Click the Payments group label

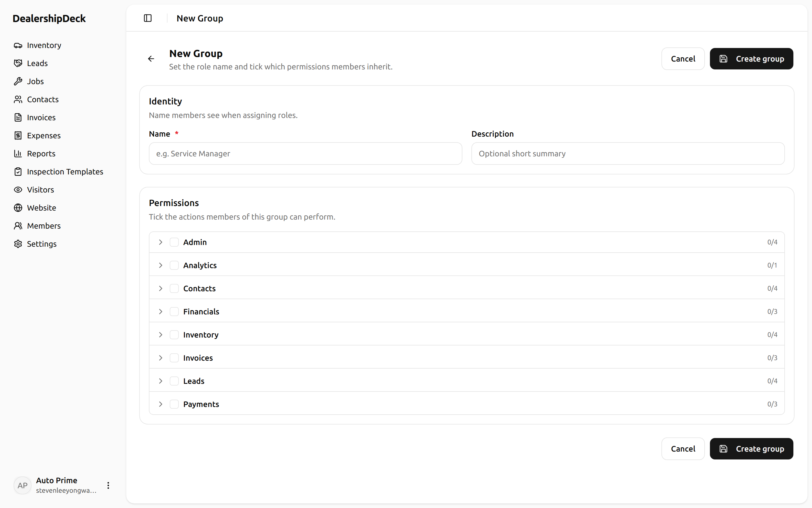(201, 404)
